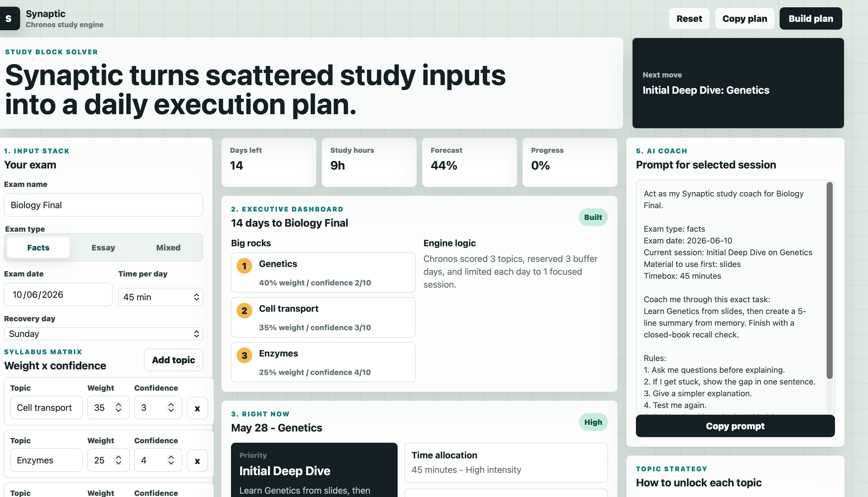Screen dimensions: 868x497
Task: Switch exam type to Essay
Action: 103,247
